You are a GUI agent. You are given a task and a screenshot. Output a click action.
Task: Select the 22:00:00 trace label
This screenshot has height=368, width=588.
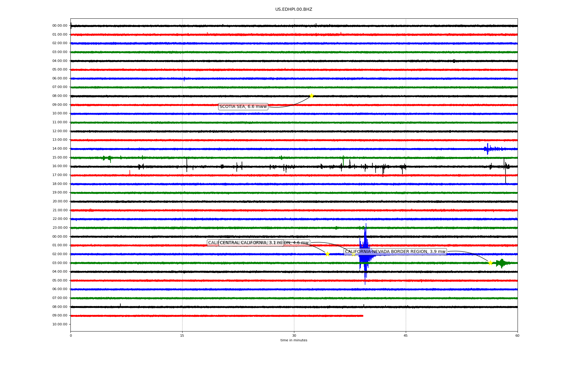[x=60, y=219]
